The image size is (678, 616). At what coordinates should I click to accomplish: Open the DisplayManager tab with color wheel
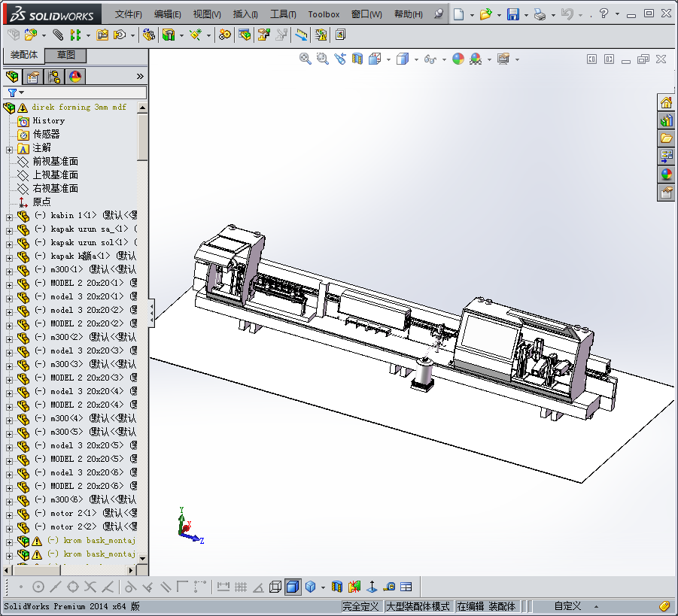click(75, 77)
